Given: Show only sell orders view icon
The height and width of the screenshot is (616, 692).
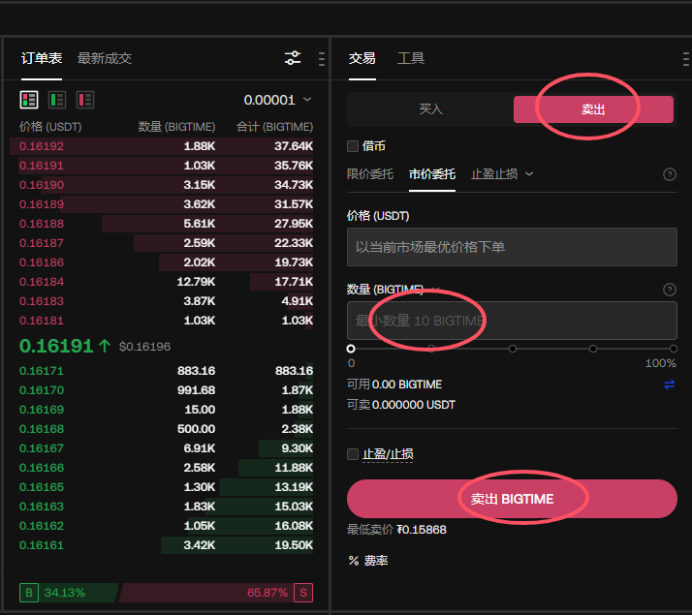Looking at the screenshot, I should [x=85, y=100].
